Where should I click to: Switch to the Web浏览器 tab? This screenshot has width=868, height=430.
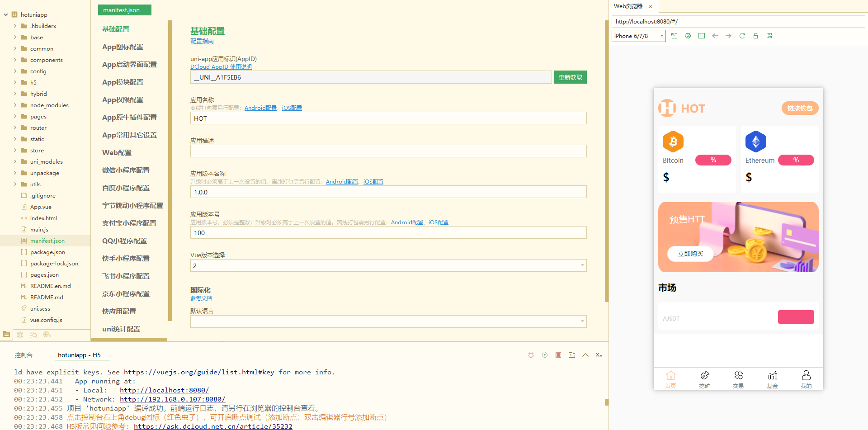628,6
